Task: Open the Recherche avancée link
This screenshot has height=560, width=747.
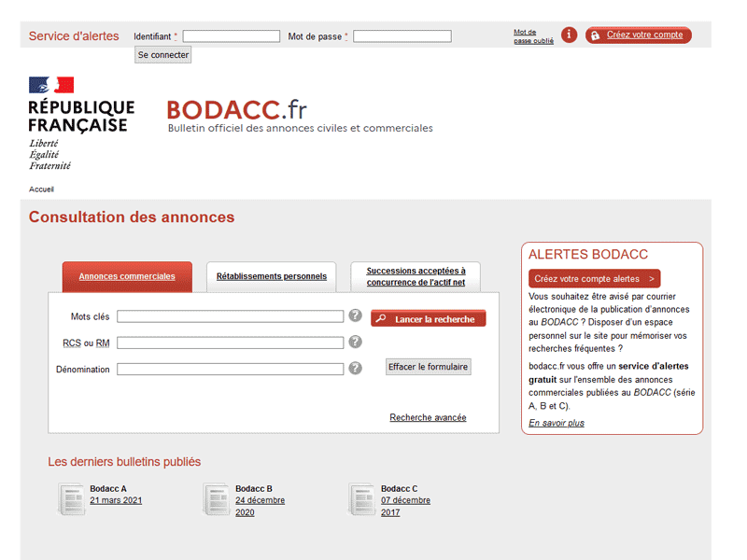Action: (x=428, y=417)
